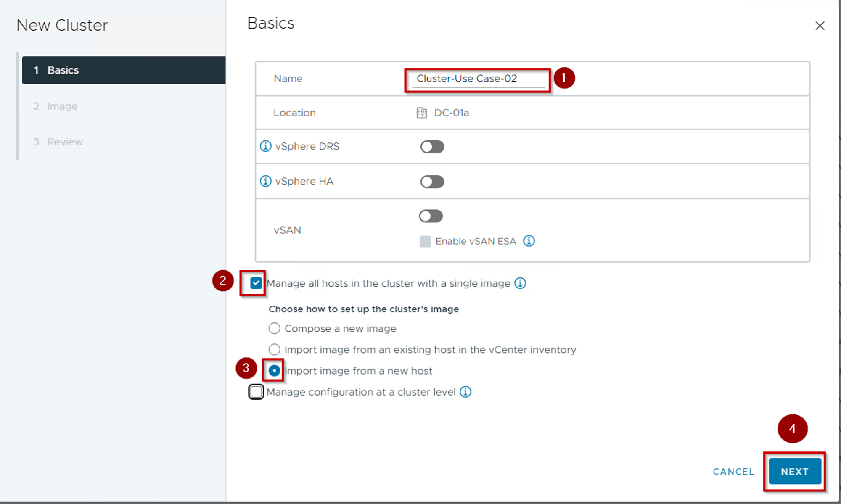Screen dimensions: 841x504
Task: Click the DC-01a datacenter icon
Action: pyautogui.click(x=421, y=113)
